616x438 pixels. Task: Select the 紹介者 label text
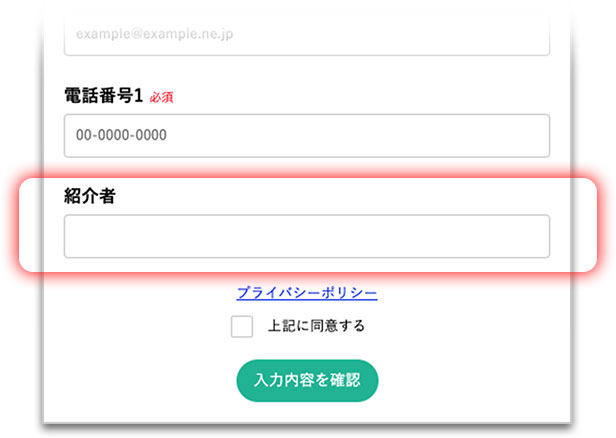tap(90, 196)
